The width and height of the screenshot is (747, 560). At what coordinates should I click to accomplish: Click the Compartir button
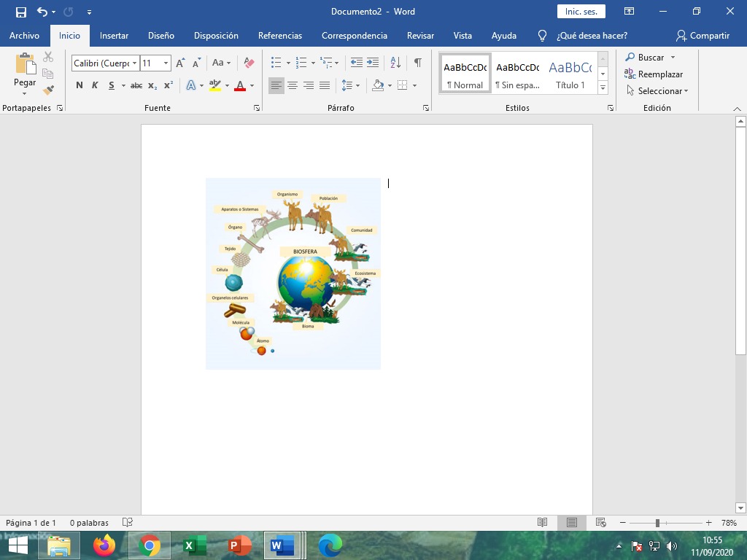click(703, 36)
